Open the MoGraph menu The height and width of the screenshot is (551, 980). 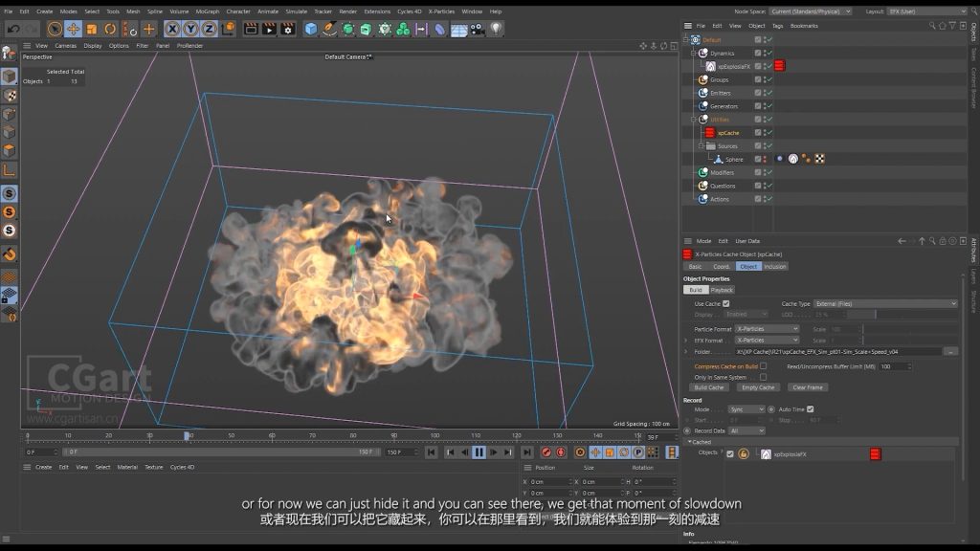208,11
